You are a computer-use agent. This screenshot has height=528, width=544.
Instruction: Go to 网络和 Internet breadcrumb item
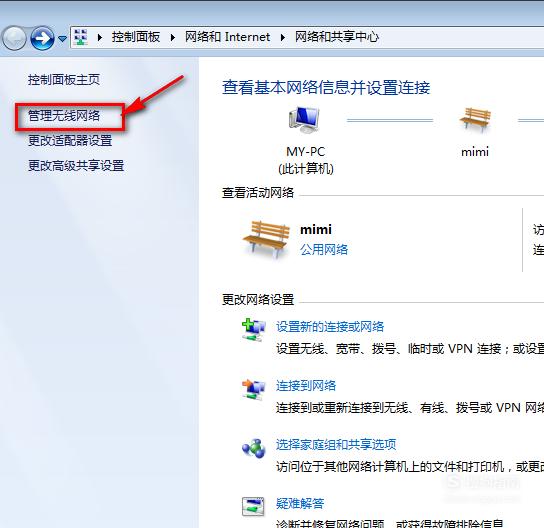227,37
